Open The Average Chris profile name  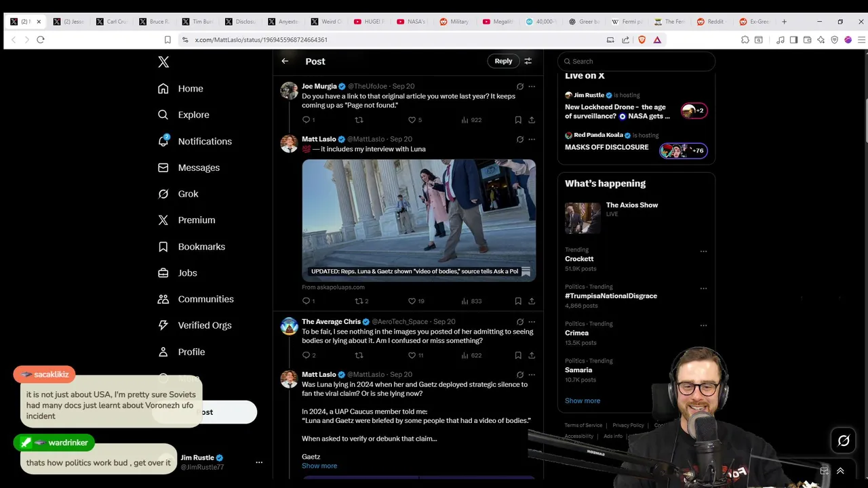[331, 322]
